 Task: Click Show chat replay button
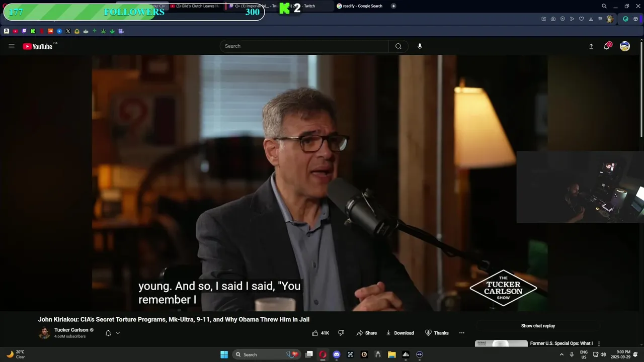point(538,326)
